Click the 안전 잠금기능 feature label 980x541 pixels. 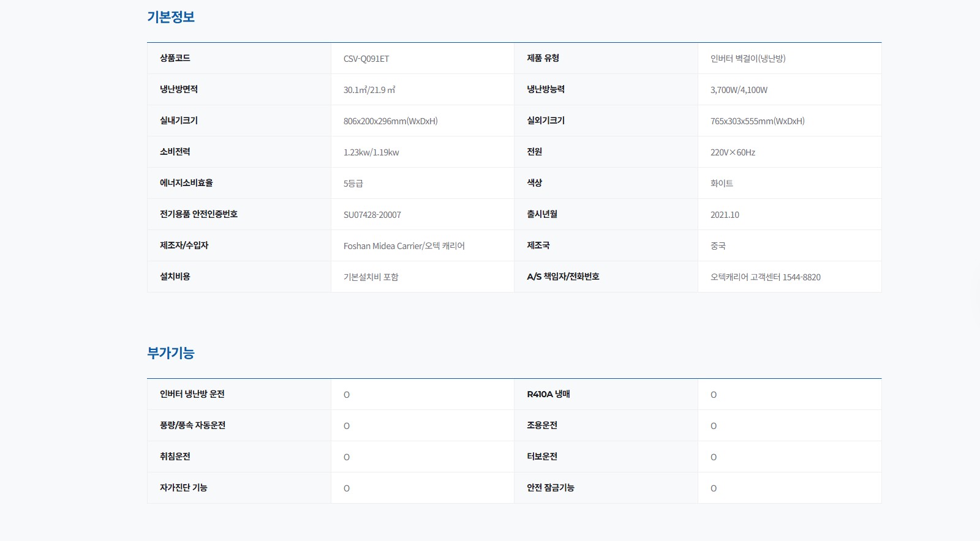[x=551, y=488]
